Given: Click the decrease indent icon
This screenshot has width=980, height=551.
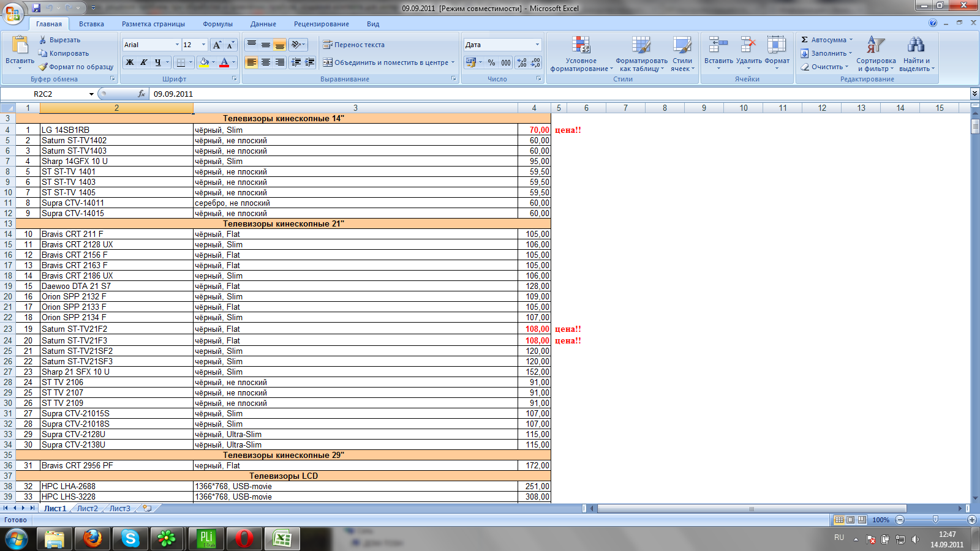Looking at the screenshot, I should pyautogui.click(x=296, y=62).
